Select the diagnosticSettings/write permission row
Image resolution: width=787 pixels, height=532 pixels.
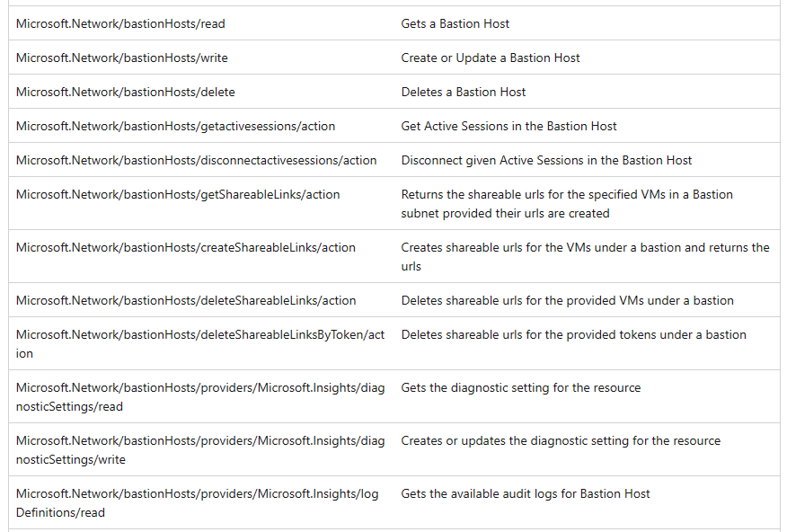(x=200, y=449)
